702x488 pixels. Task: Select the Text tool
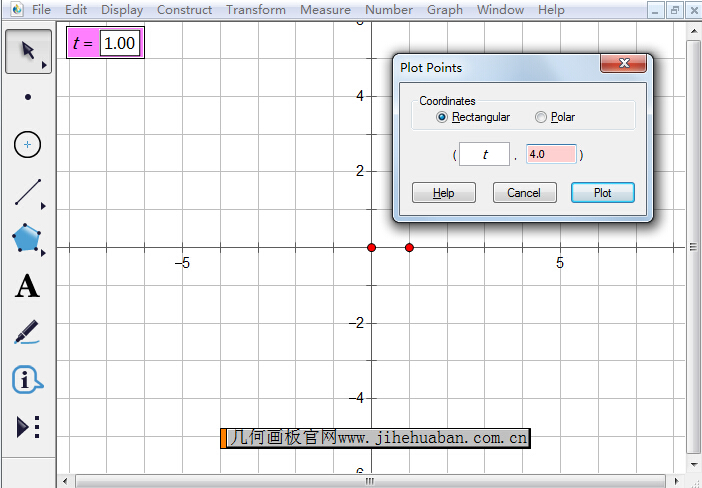(27, 287)
